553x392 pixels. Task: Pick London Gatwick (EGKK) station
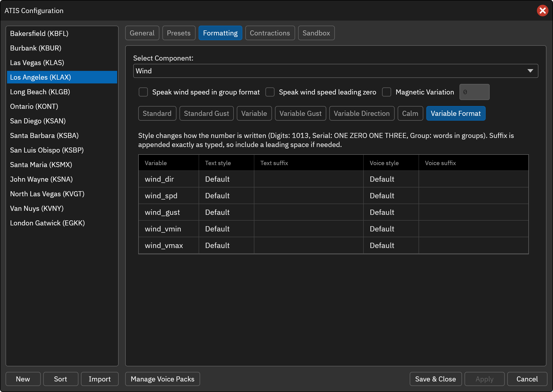click(62, 223)
